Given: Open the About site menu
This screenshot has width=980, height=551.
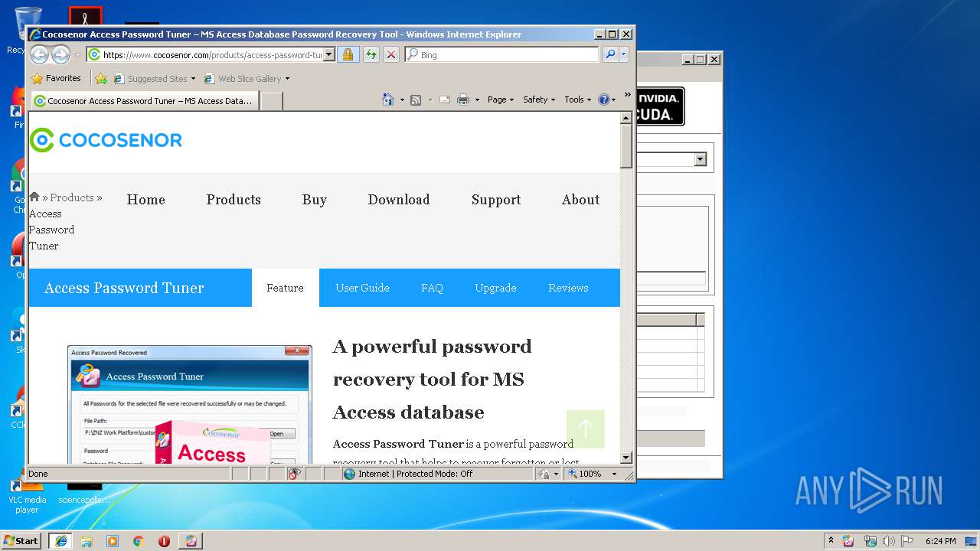Looking at the screenshot, I should pos(581,200).
